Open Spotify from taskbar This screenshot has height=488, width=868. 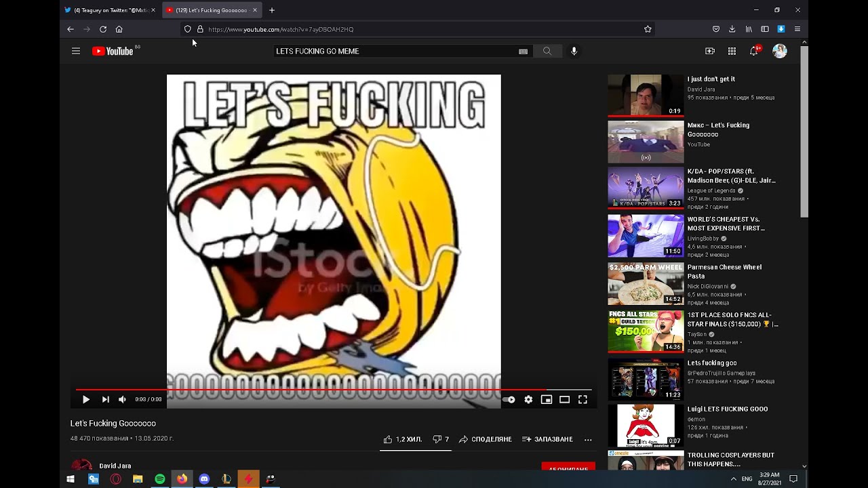coord(160,479)
